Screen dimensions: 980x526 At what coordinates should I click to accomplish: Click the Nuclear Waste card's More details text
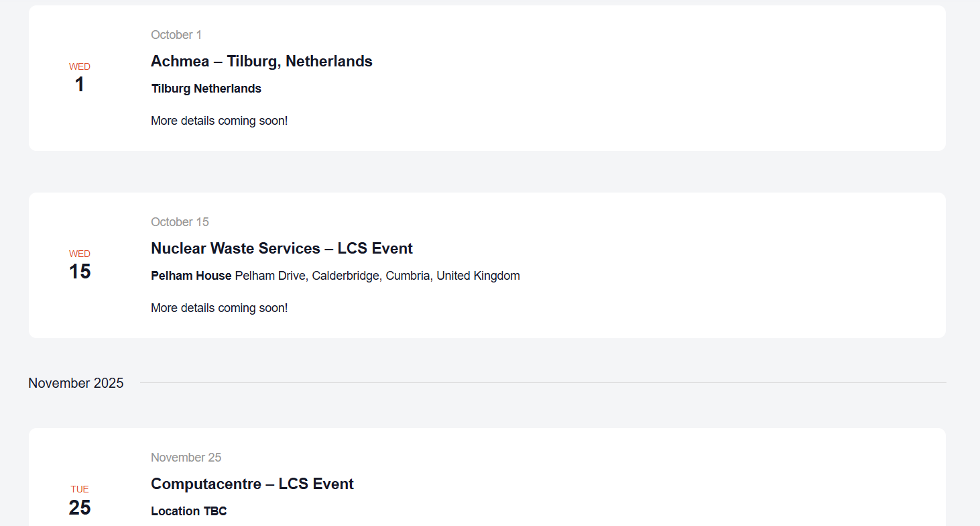click(x=219, y=309)
